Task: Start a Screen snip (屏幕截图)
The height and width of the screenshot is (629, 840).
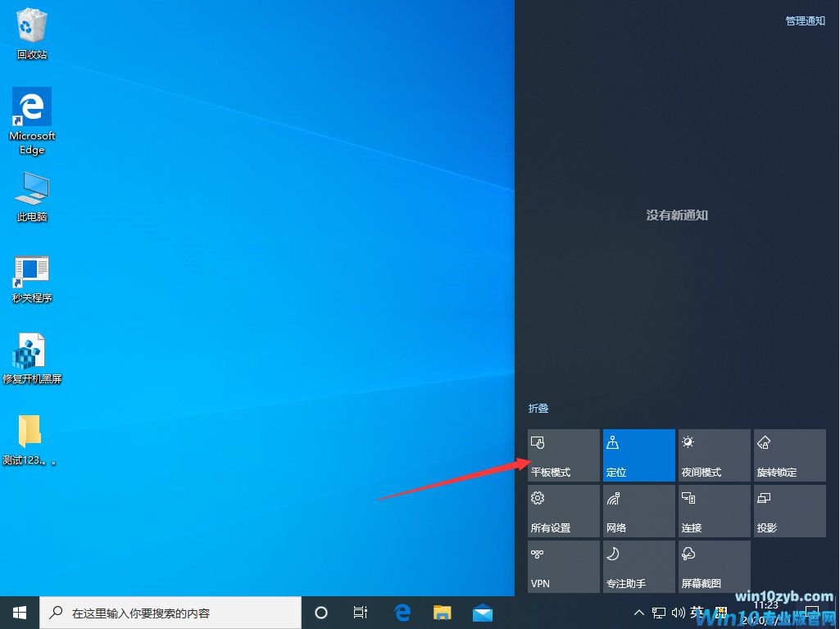Action: click(x=714, y=566)
